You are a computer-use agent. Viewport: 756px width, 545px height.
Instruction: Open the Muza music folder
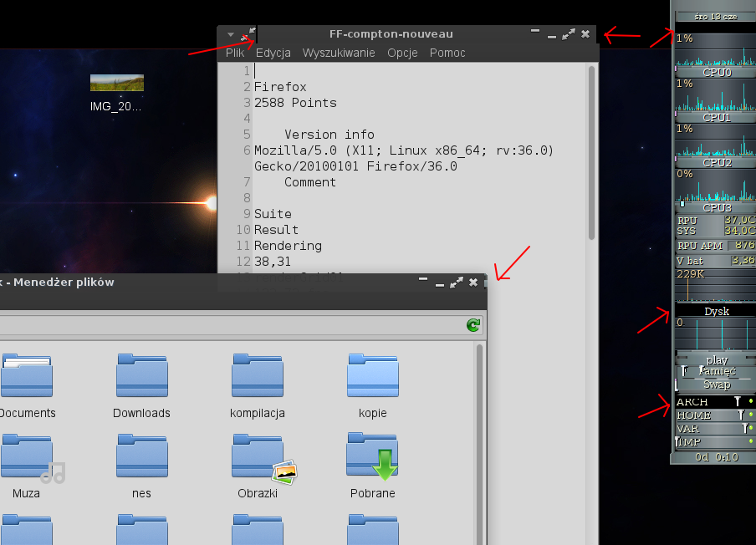click(x=27, y=456)
